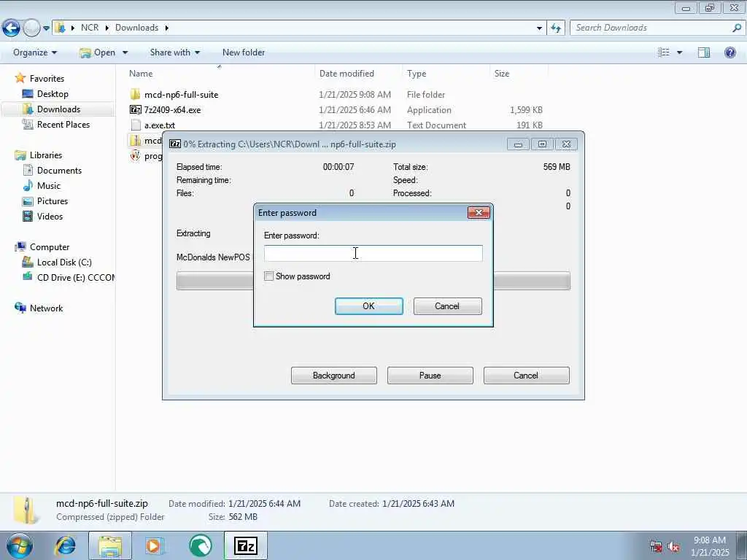Viewport: 747px width, 560px height.
Task: Open Windows Media Player from taskbar
Action: pyautogui.click(x=155, y=545)
